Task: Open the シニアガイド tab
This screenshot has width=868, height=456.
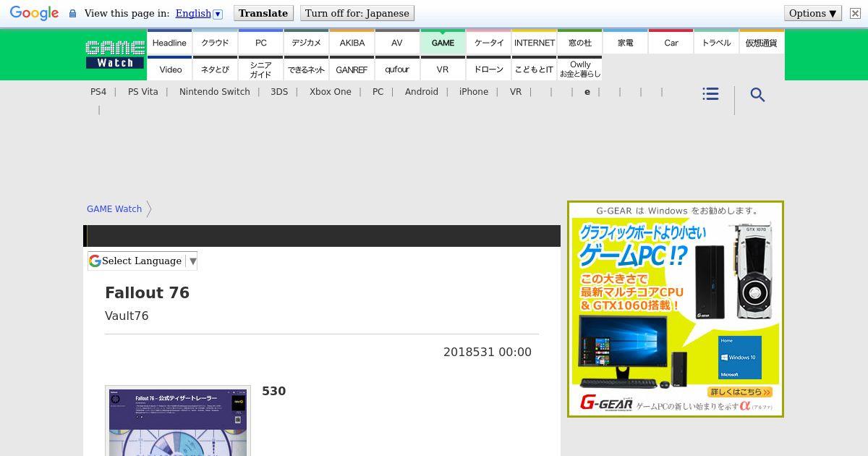Action: click(x=260, y=69)
